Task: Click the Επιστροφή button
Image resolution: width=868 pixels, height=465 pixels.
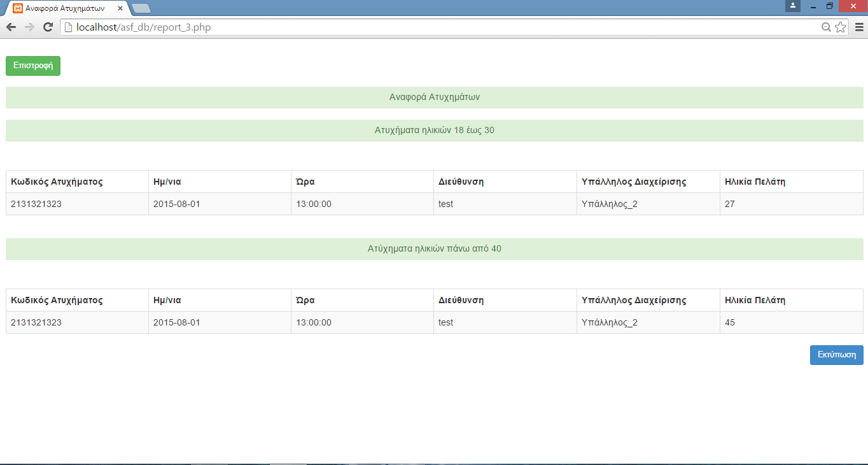Action: click(x=33, y=66)
